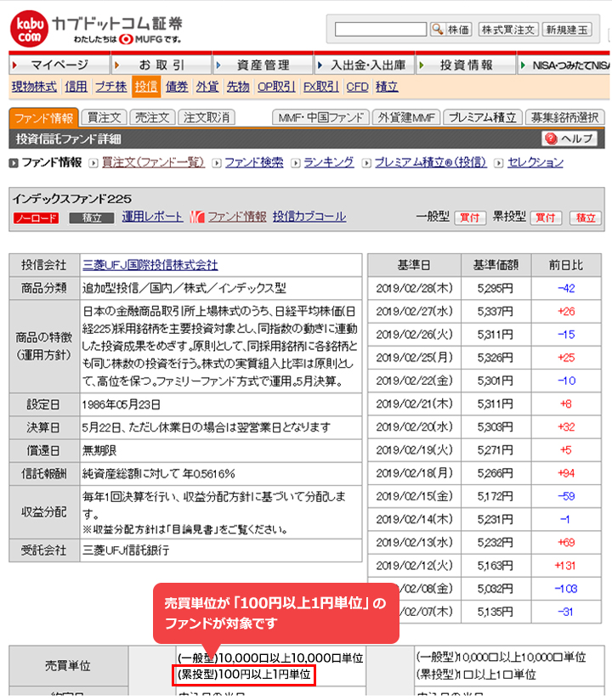
Task: Click the ファンド情報 link with red logo icon
Action: coord(229,217)
